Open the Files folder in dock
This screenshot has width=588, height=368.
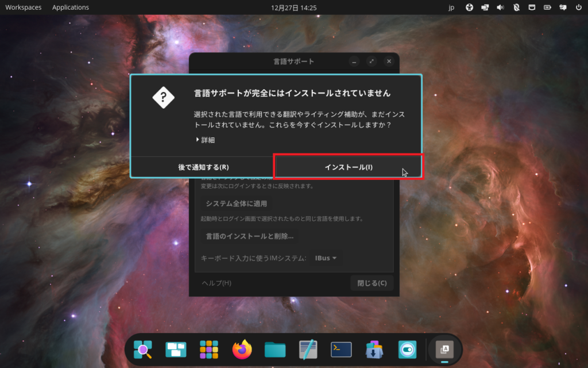[275, 349]
